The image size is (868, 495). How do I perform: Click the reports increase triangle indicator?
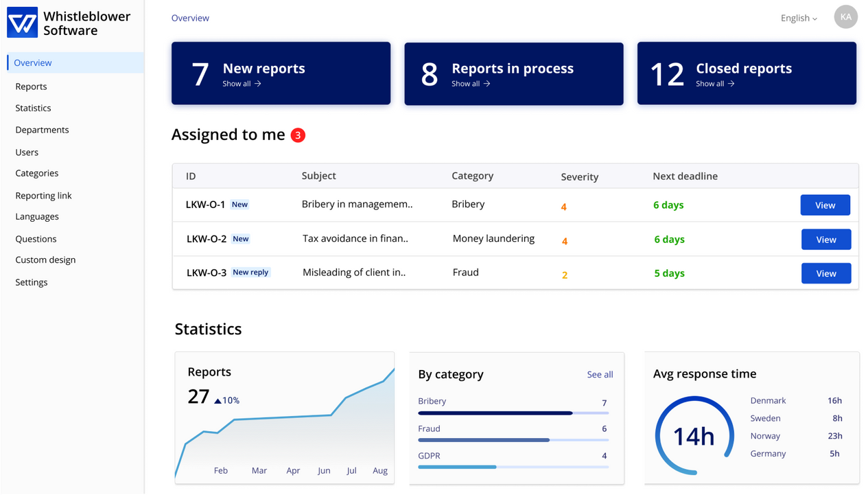click(x=218, y=401)
